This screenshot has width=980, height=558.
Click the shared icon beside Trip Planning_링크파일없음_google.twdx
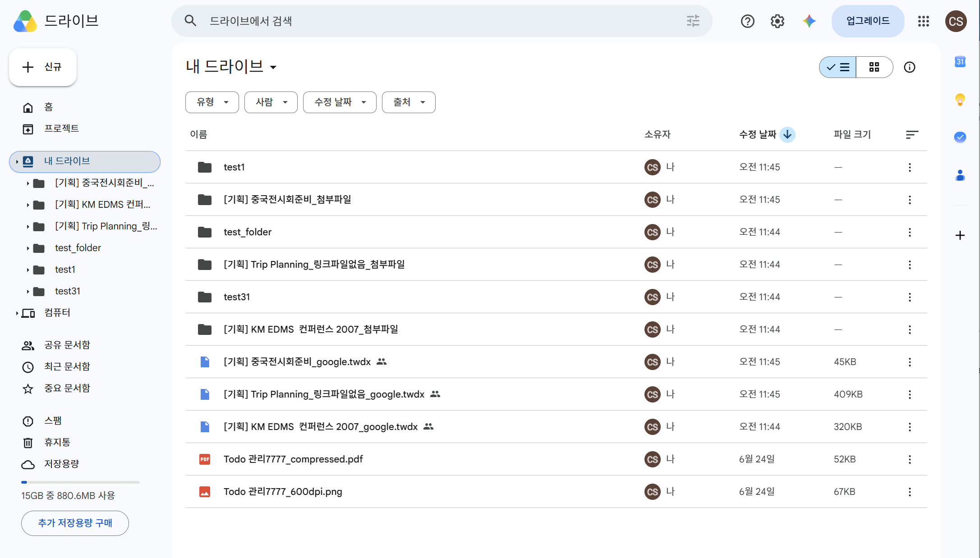435,394
